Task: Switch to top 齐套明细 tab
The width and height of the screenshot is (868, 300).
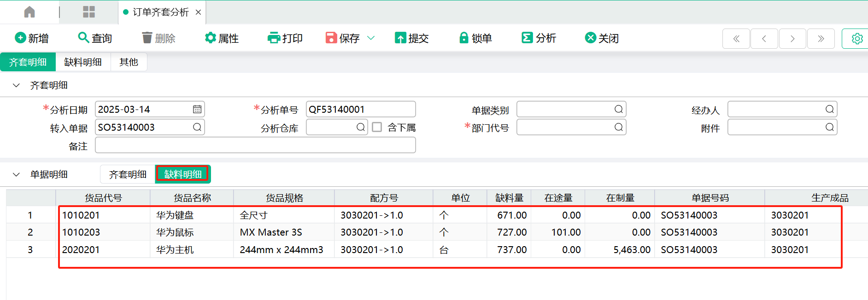Action: pos(28,62)
